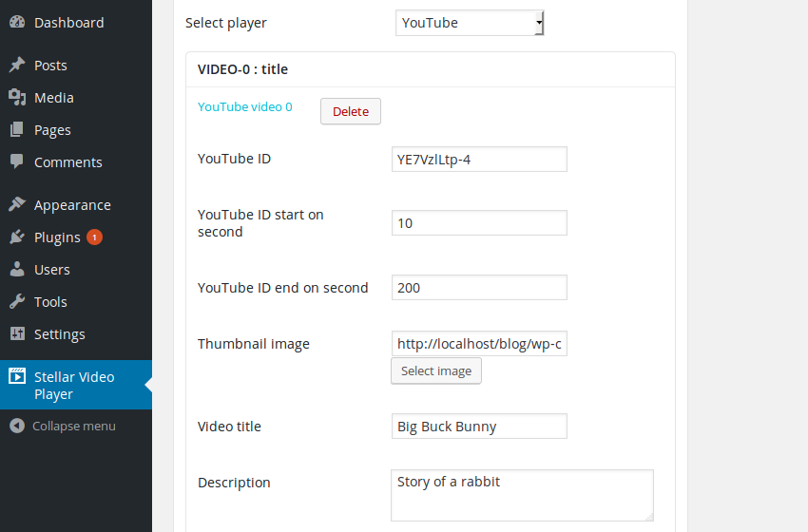
Task: Click the Comments speech bubble icon
Action: point(17,161)
